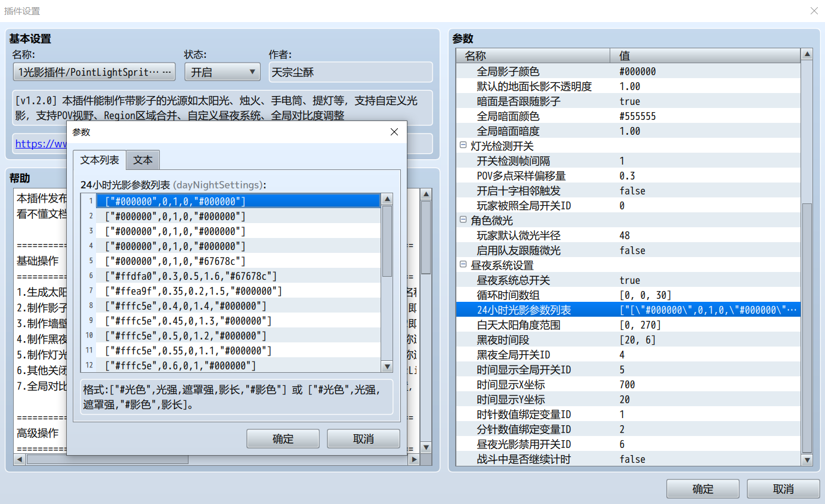Click the down arrow of the dayNightSettings list scrollbar

387,367
